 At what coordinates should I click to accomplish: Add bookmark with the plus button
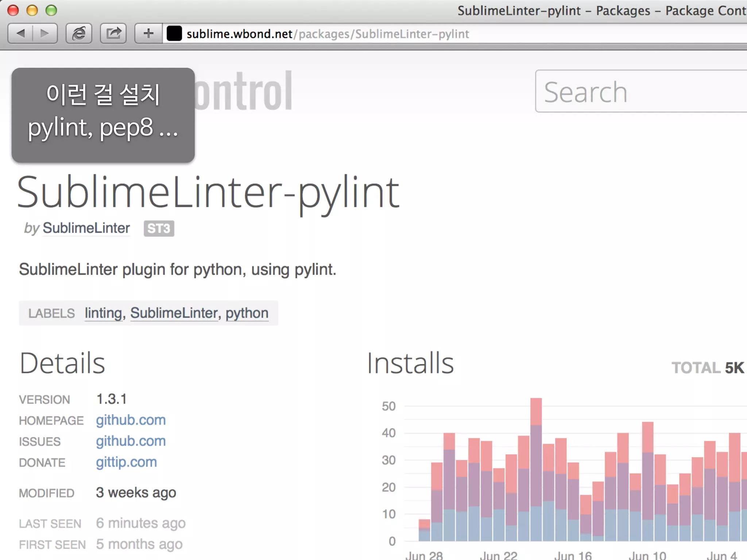click(x=148, y=34)
